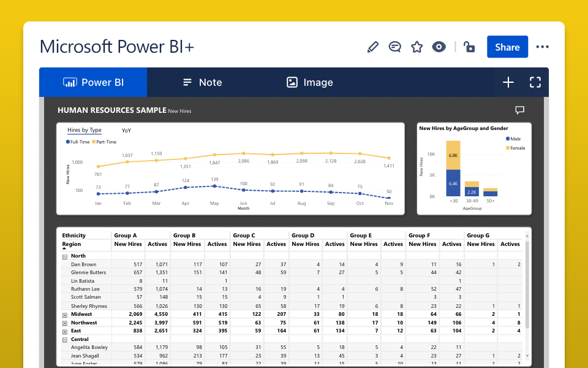Click the table vertical scrollbar thumb

coord(527,284)
